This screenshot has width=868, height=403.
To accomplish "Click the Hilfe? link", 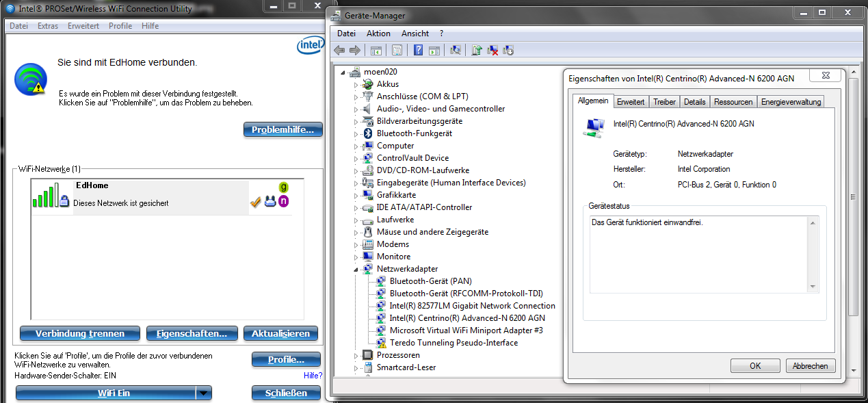I will click(313, 376).
